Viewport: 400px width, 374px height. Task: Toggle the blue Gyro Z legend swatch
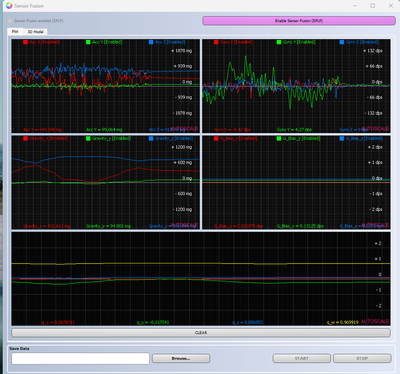click(x=342, y=42)
